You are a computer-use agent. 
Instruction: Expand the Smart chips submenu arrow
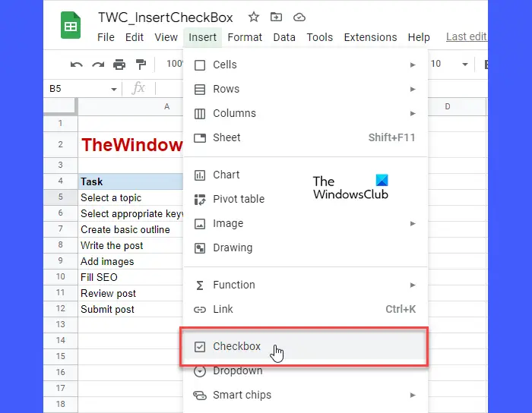tap(413, 395)
